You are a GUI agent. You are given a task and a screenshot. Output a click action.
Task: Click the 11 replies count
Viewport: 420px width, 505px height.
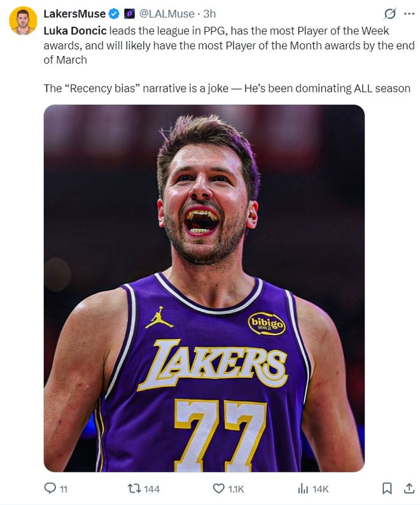click(x=63, y=489)
